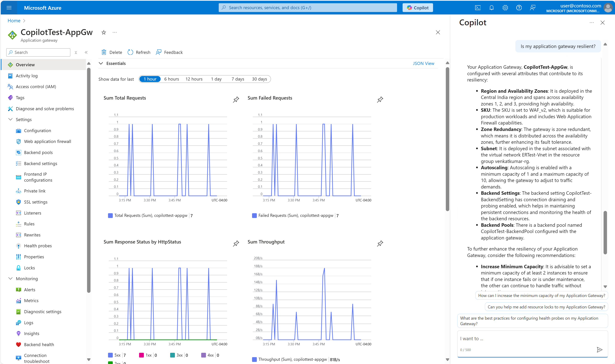
Task: Send the Copilot message with the arrow icon
Action: [599, 350]
